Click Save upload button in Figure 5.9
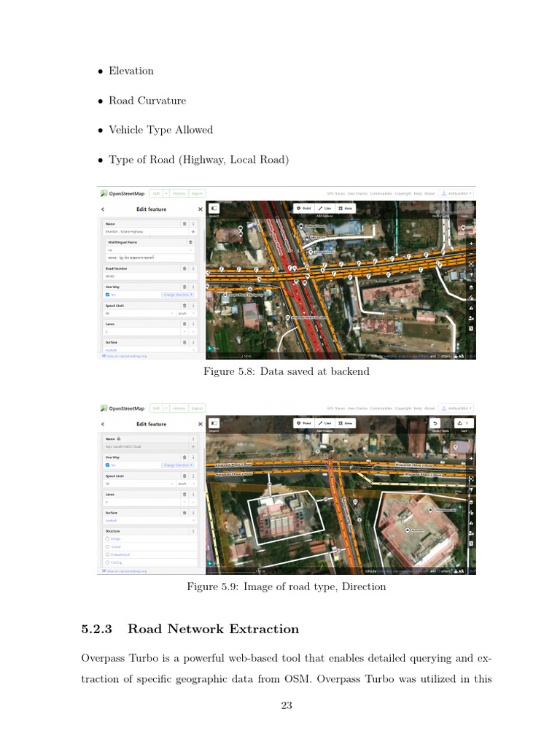 point(463,423)
